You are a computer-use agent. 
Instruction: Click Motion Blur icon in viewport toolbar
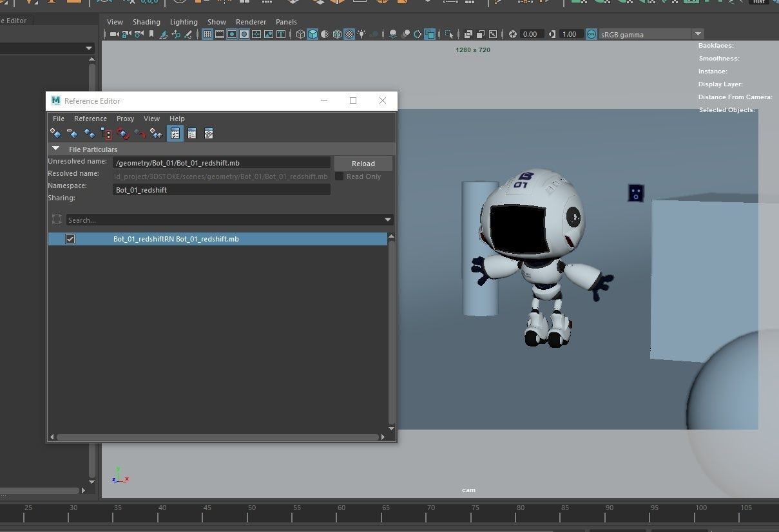405,34
